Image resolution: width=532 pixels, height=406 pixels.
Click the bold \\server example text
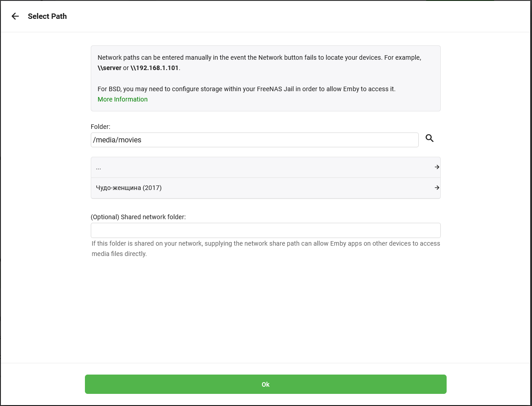109,68
